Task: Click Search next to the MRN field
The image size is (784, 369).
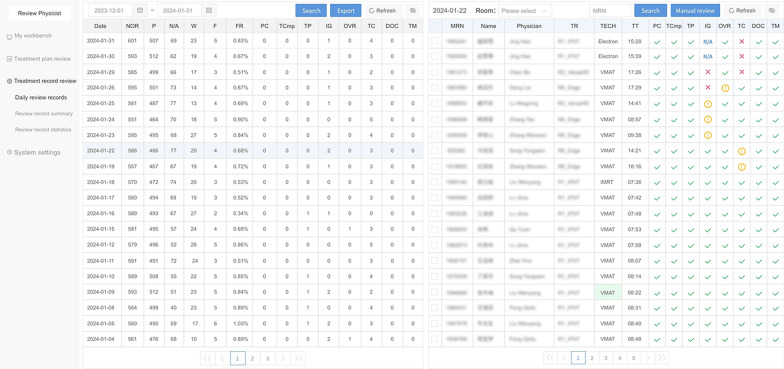Action: pyautogui.click(x=650, y=10)
